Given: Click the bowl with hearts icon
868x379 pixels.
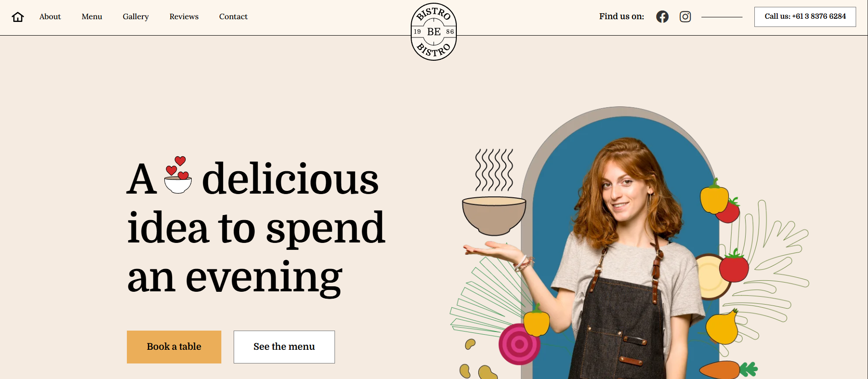Looking at the screenshot, I should tap(178, 175).
